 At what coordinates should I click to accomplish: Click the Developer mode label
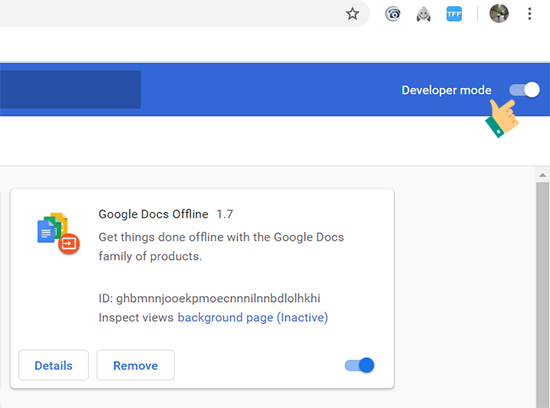pyautogui.click(x=446, y=90)
